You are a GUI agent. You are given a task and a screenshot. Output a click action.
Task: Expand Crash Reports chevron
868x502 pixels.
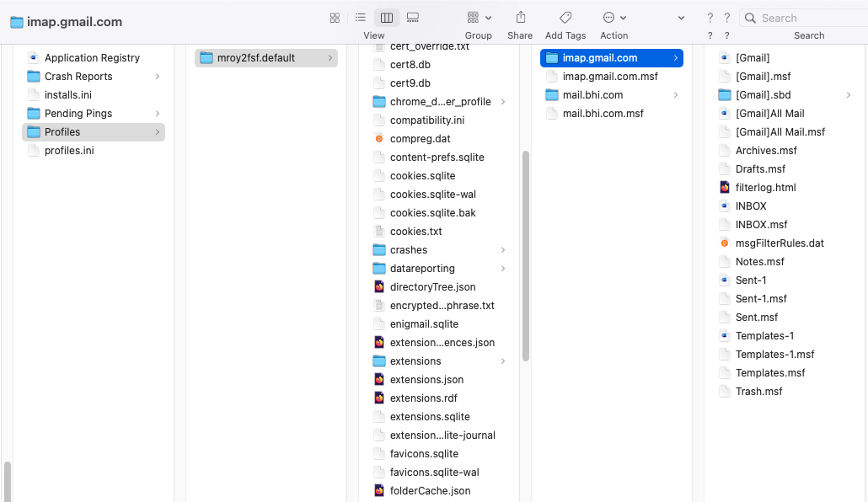158,77
